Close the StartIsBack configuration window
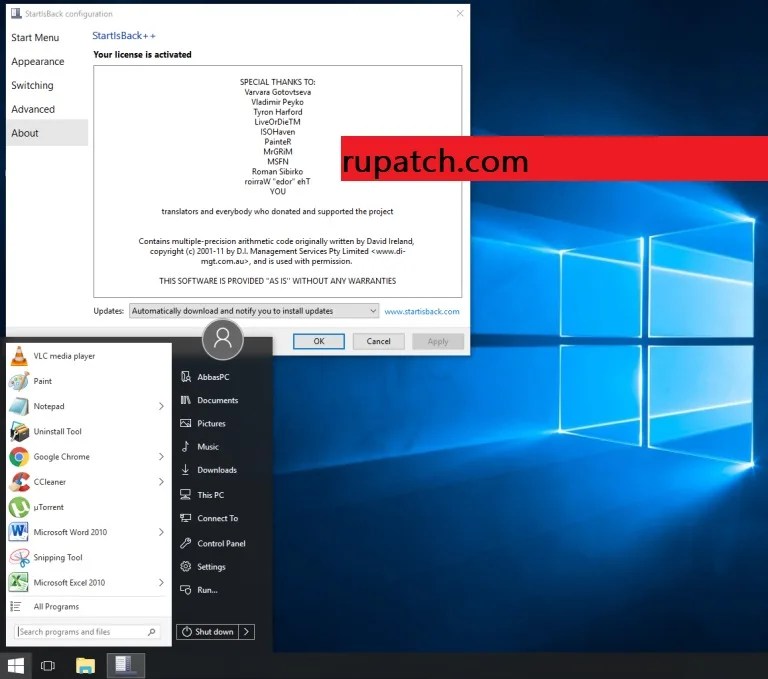 tap(459, 13)
